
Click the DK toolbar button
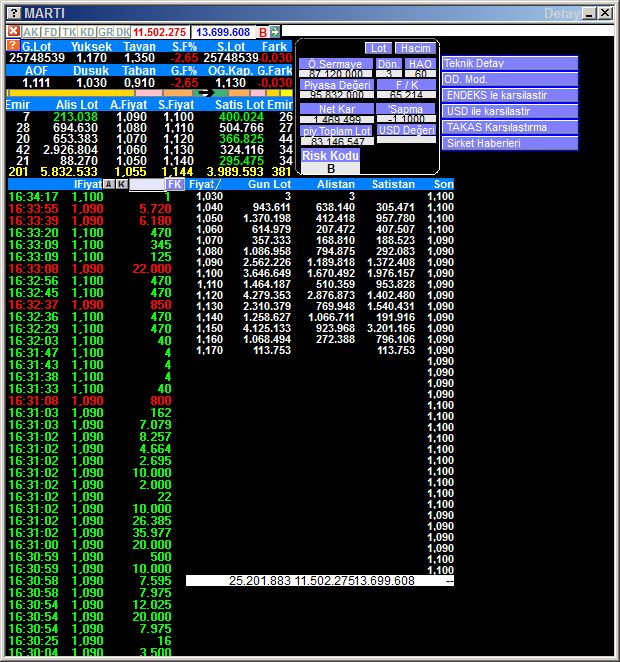click(x=122, y=32)
